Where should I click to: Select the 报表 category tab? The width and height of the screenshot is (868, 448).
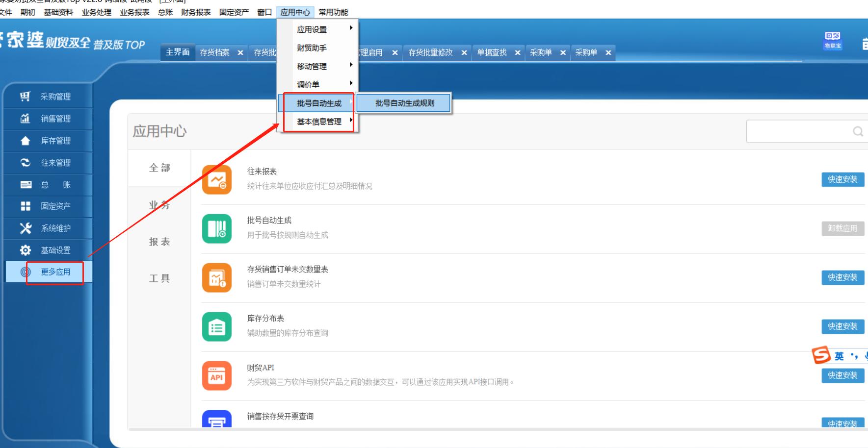pyautogui.click(x=159, y=242)
